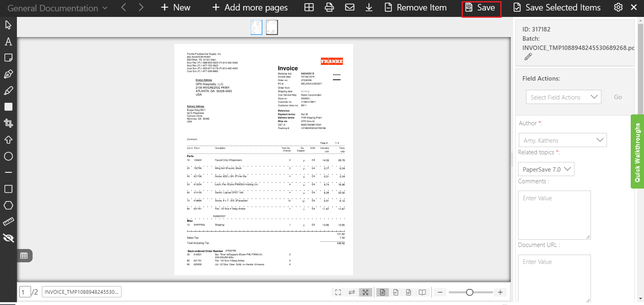The width and height of the screenshot is (644, 305).
Task: Select the pen drawing tool
Action: click(8, 74)
